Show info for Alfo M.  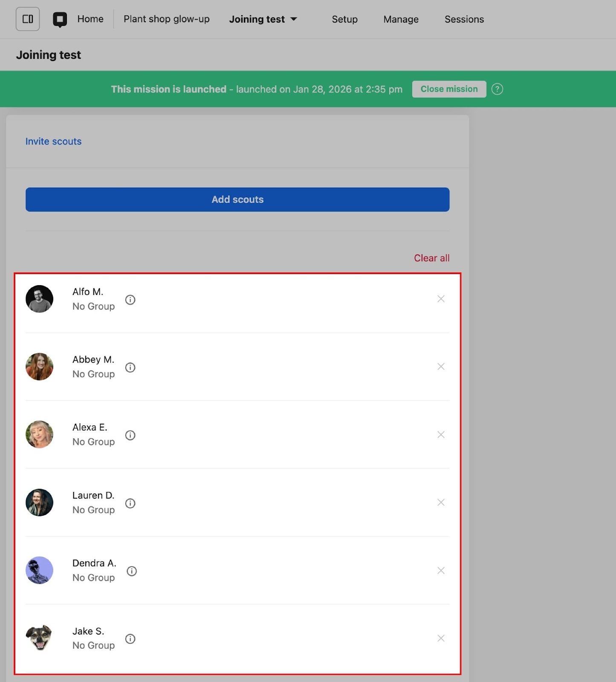click(130, 300)
